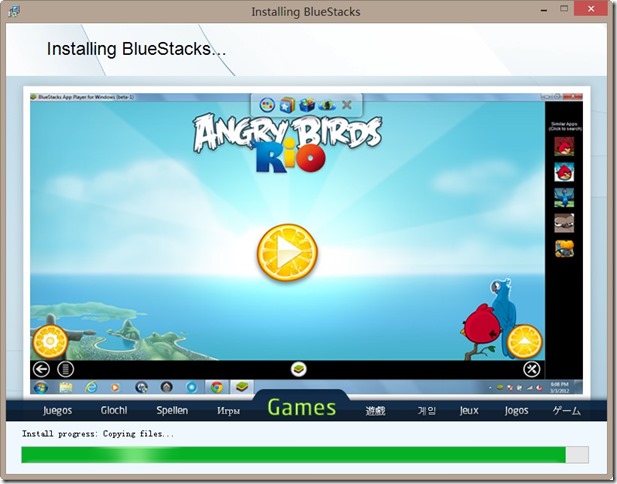Image resolution: width=617 pixels, height=484 pixels.
Task: Select the 게임 language tab
Action: (427, 411)
